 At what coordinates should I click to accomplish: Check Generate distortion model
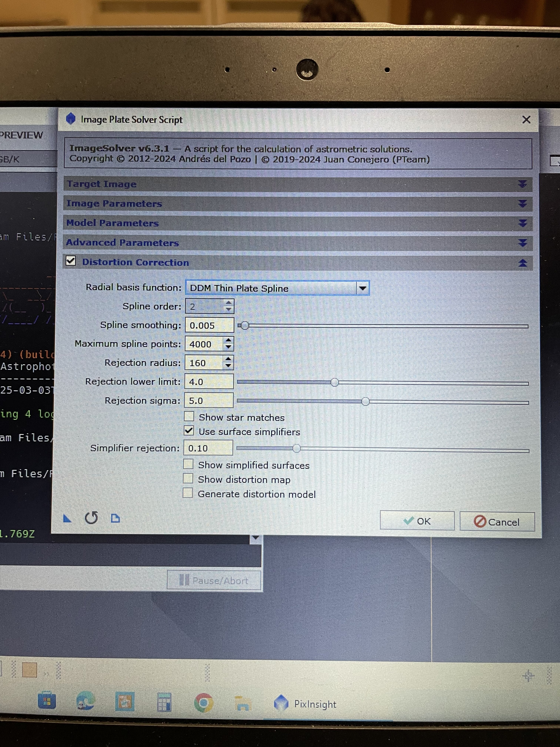click(x=188, y=493)
